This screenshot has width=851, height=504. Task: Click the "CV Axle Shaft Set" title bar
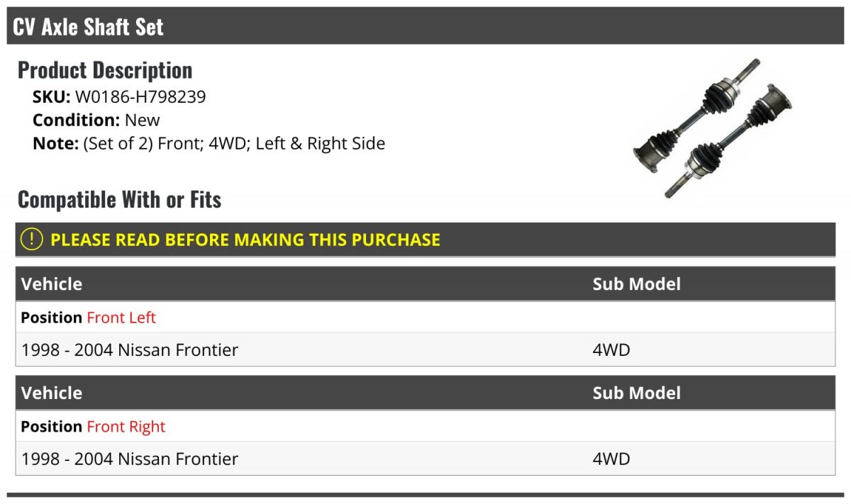click(88, 27)
